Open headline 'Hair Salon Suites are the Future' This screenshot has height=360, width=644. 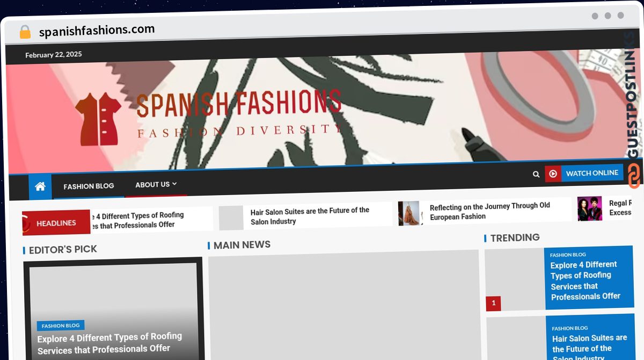click(310, 215)
